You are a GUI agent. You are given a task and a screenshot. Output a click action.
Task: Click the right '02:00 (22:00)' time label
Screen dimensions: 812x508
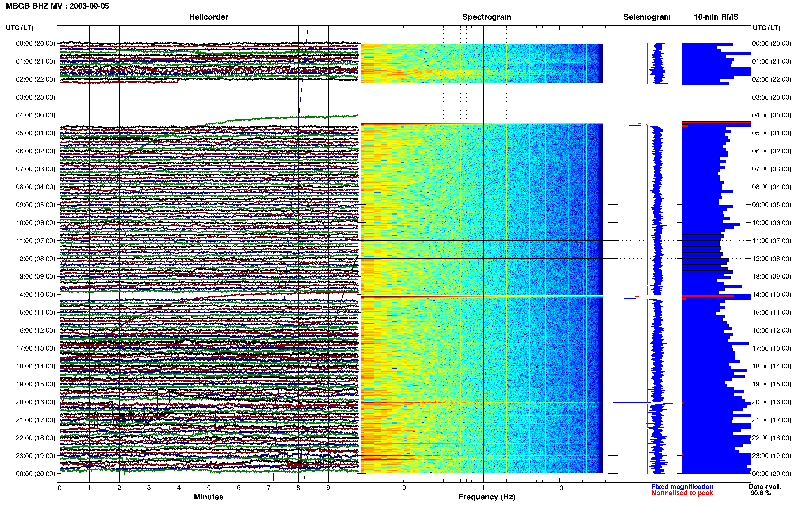click(x=772, y=79)
